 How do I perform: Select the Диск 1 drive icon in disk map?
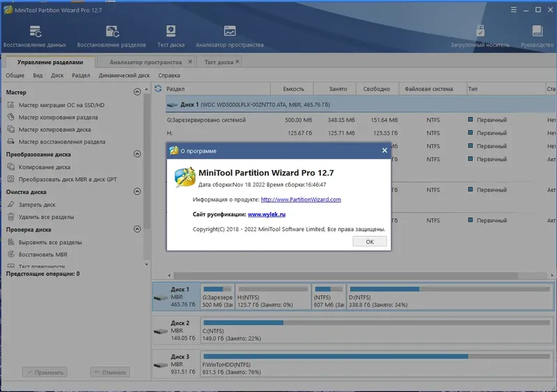coord(161,297)
